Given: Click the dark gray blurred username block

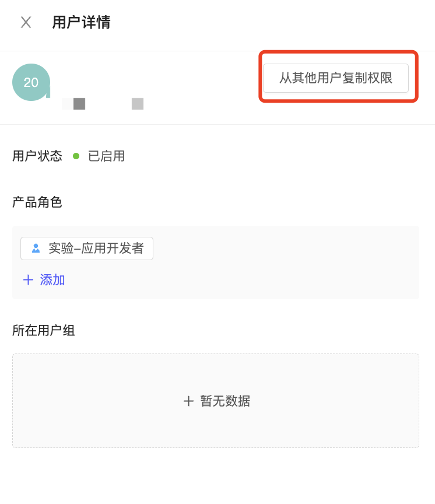Looking at the screenshot, I should point(79,104).
